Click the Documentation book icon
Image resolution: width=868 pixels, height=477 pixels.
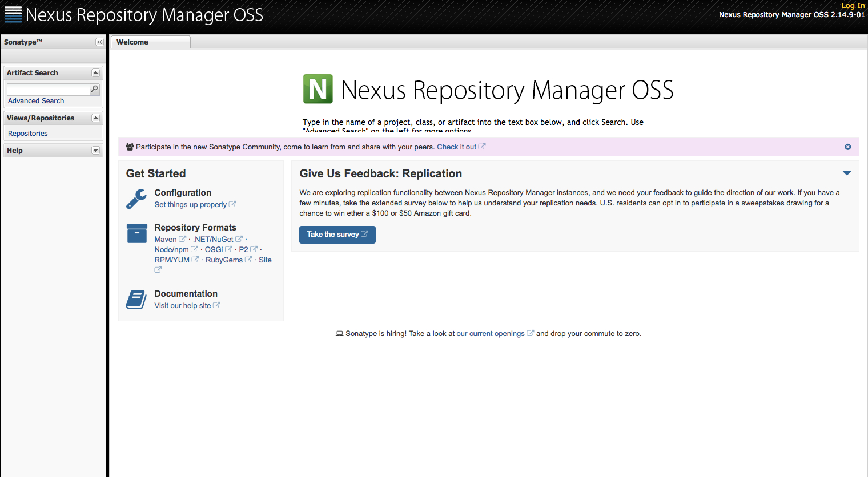[x=136, y=300]
